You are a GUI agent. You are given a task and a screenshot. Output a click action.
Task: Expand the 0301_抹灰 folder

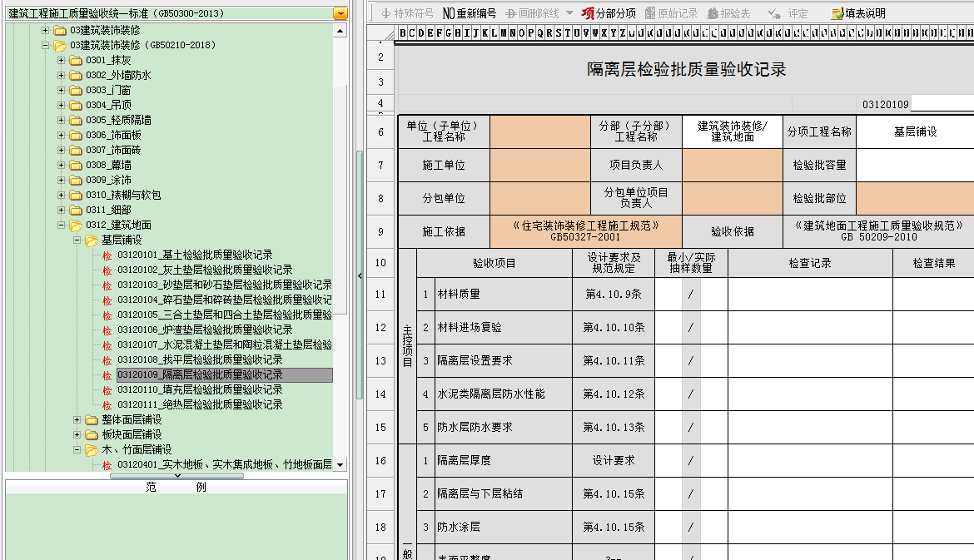[62, 60]
